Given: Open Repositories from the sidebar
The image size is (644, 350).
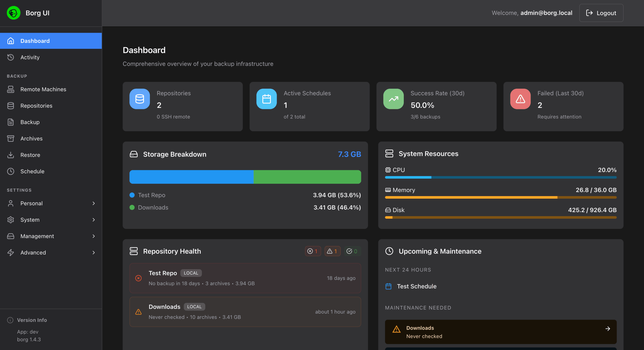Looking at the screenshot, I should pos(36,106).
